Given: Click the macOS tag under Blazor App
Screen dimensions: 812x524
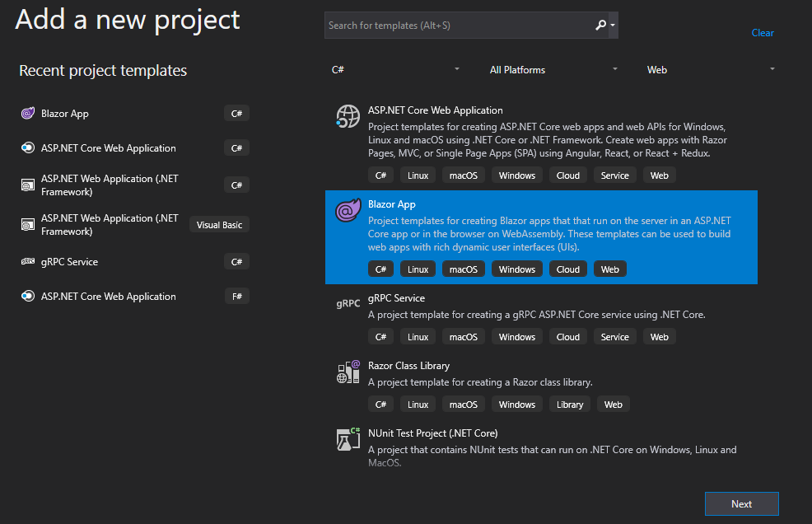Looking at the screenshot, I should (464, 269).
